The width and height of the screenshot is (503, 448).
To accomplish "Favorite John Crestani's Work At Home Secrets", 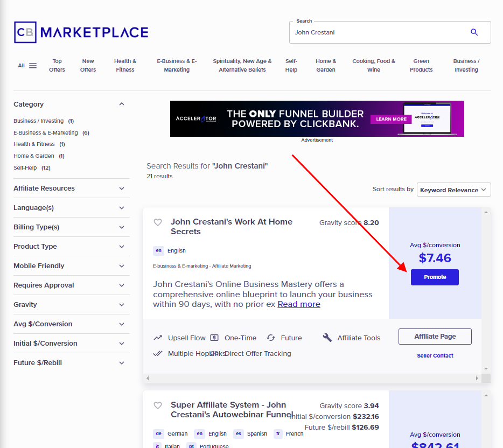I will [x=158, y=222].
